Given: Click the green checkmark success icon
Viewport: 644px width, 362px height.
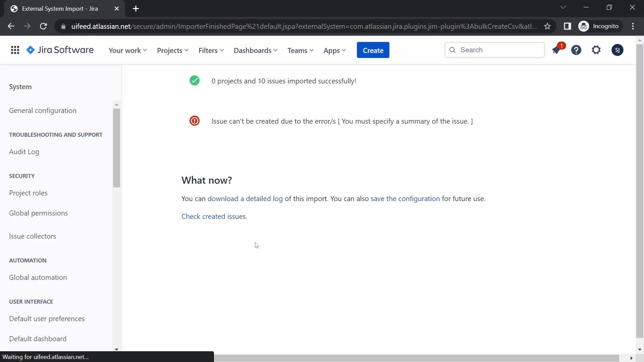Looking at the screenshot, I should click(195, 81).
